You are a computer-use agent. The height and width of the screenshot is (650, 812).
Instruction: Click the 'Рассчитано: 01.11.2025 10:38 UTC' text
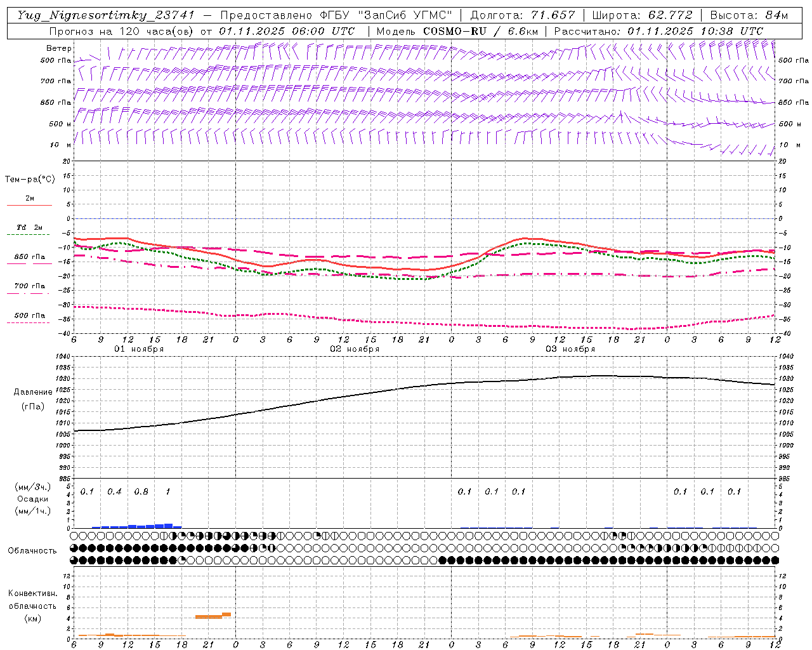point(658,31)
